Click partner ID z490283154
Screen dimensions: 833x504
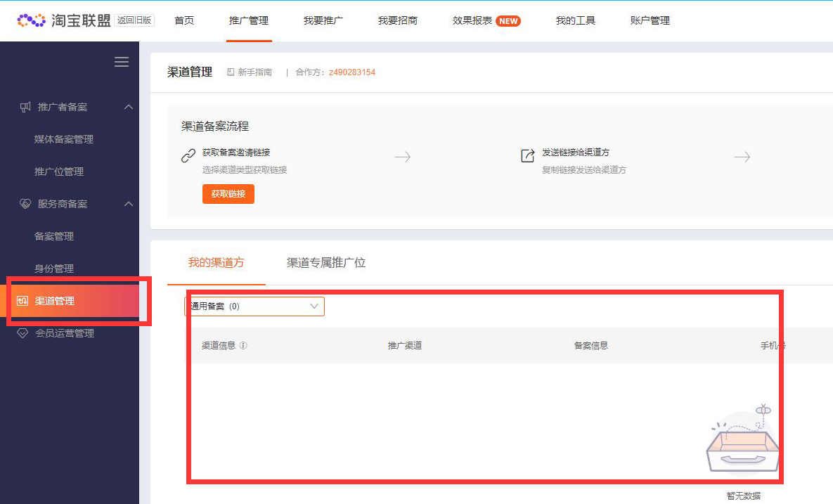[352, 72]
